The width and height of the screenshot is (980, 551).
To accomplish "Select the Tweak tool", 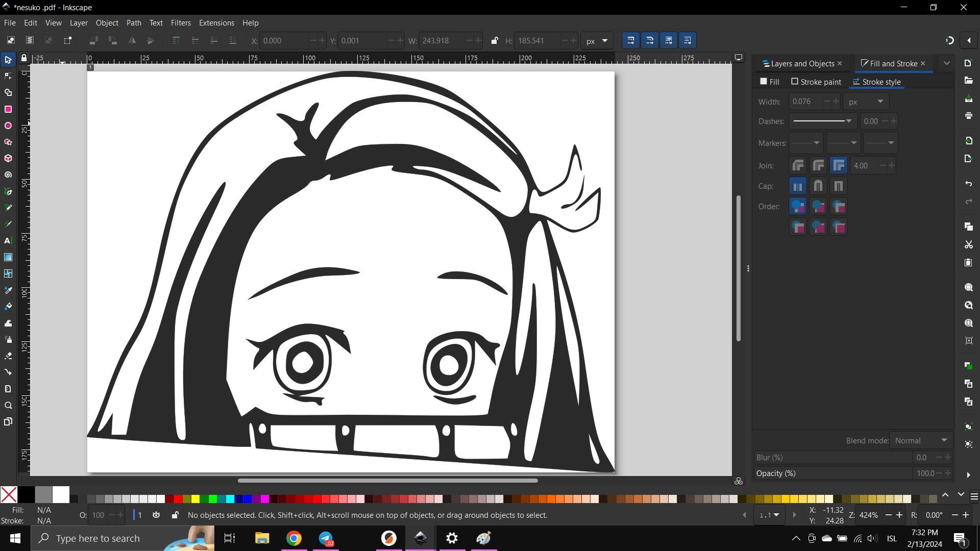I will pos(8,323).
